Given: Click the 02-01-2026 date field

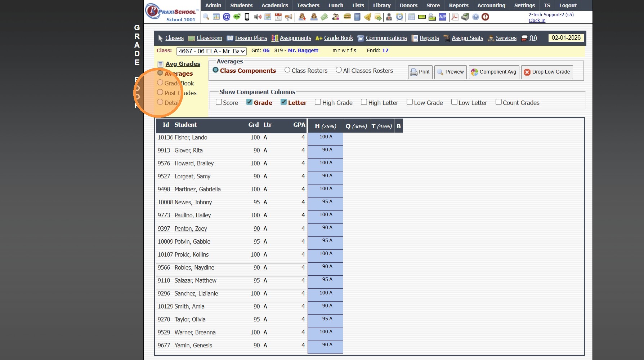Looking at the screenshot, I should pyautogui.click(x=566, y=38).
